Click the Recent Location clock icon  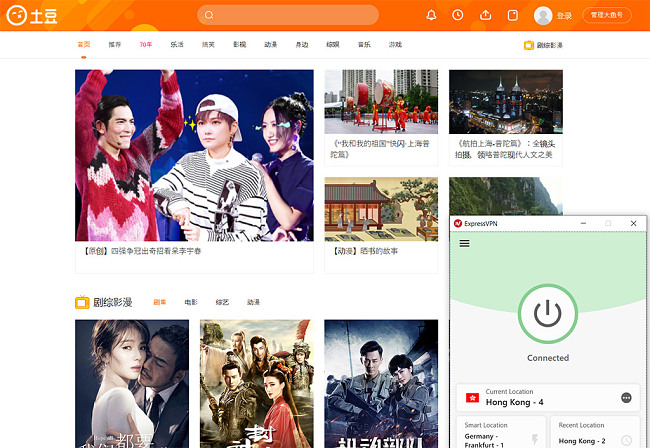tap(626, 440)
